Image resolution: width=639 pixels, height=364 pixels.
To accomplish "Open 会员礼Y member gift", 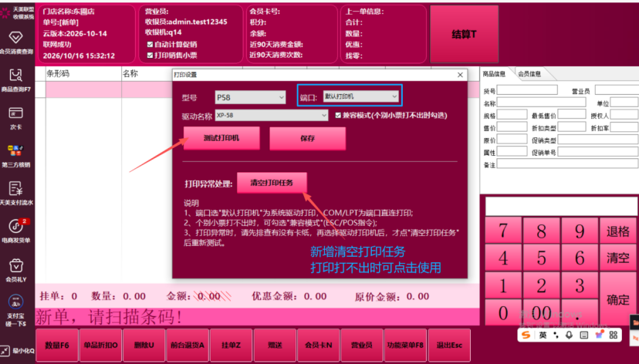I will pos(16,271).
